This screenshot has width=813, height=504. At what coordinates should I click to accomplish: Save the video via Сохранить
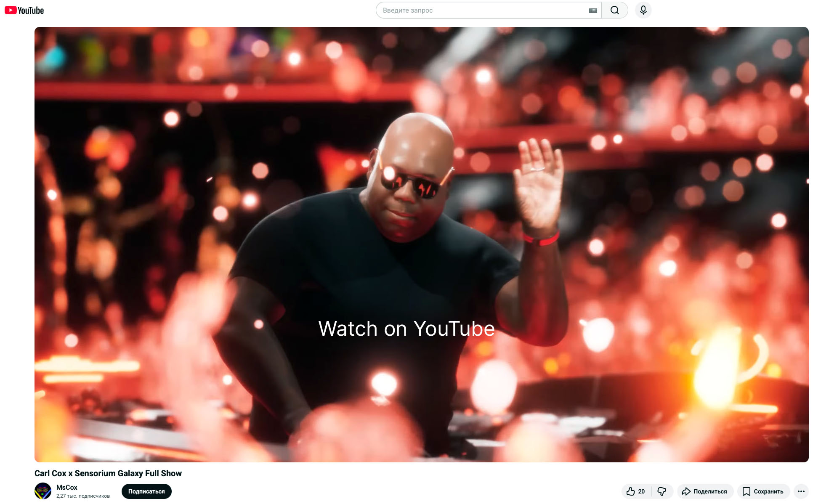click(763, 491)
